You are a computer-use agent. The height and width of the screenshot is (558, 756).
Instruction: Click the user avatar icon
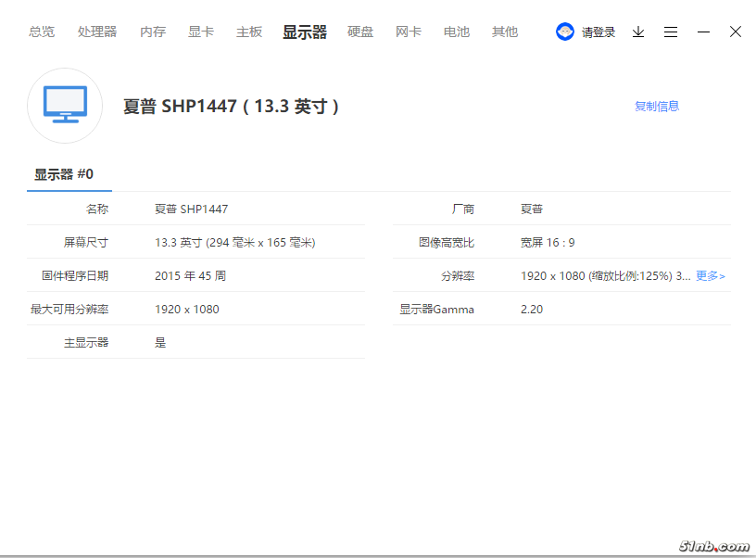click(x=565, y=32)
